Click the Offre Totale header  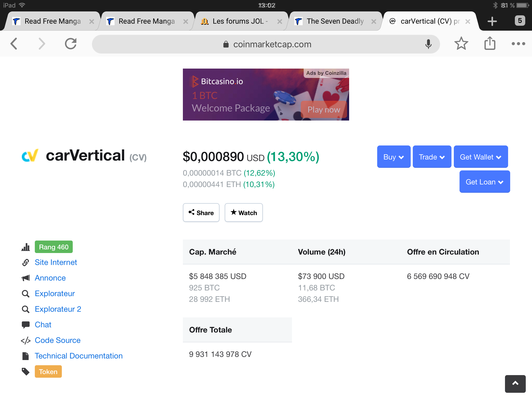click(210, 330)
